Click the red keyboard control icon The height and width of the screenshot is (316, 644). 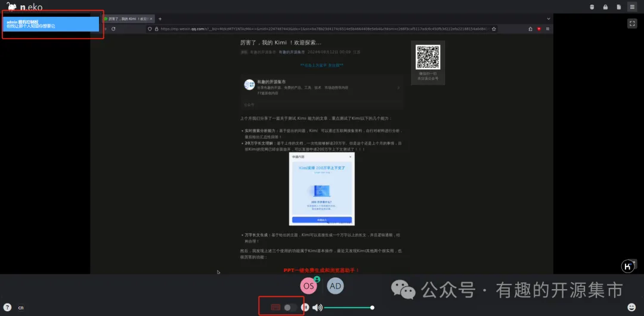tap(275, 308)
